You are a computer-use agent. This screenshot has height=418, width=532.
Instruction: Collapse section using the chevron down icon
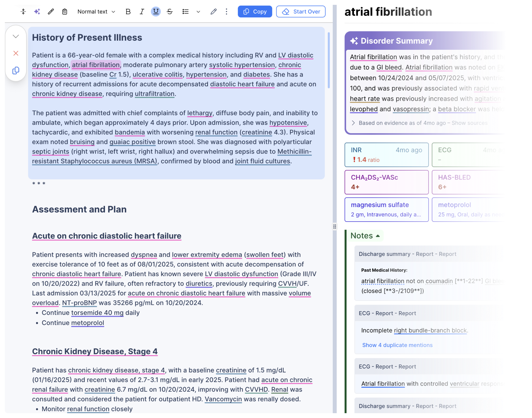[x=16, y=36]
